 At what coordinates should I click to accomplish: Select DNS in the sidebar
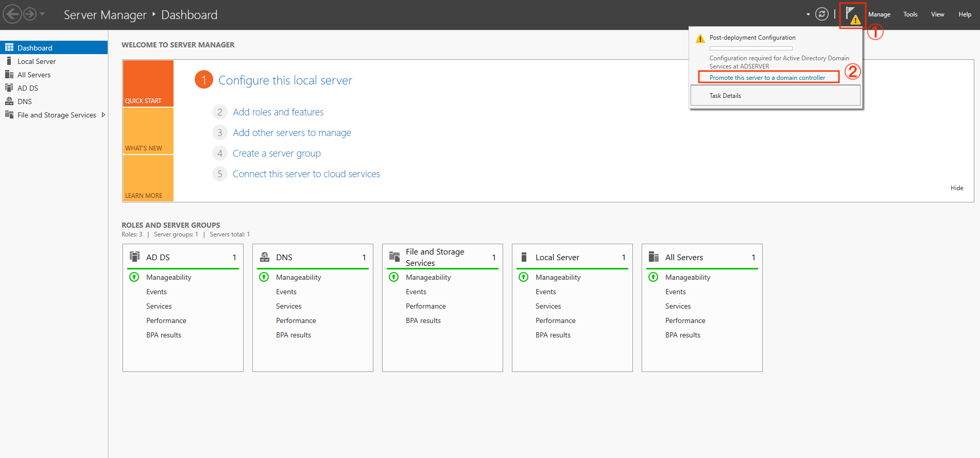(54, 101)
